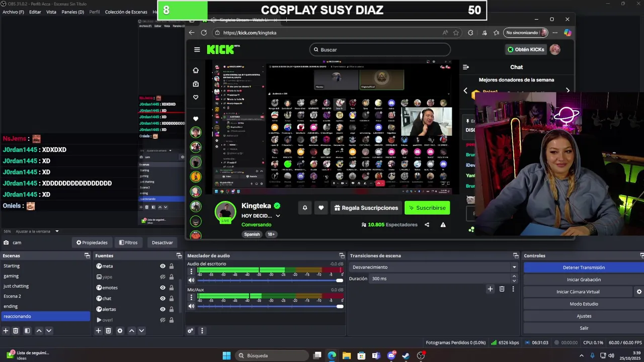Move selected scene up

pyautogui.click(x=39, y=331)
